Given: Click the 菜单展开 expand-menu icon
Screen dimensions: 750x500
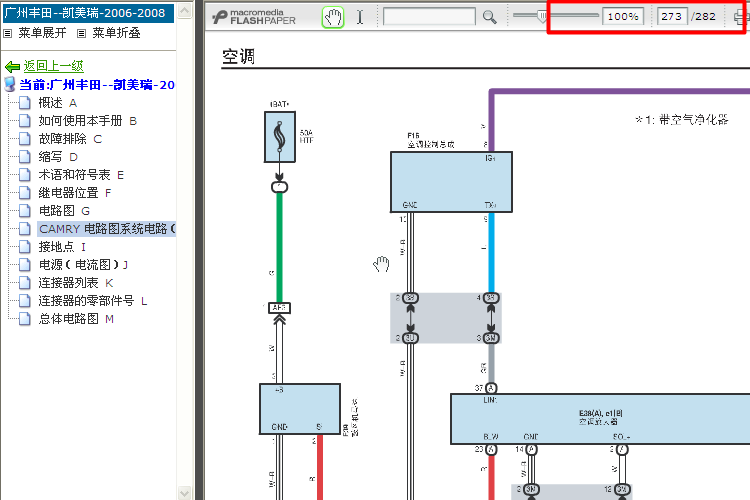Looking at the screenshot, I should pos(8,33).
